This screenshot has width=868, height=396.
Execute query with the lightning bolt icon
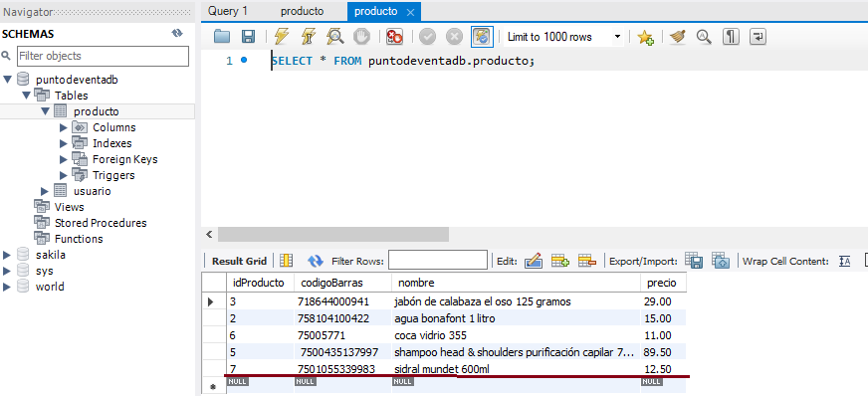click(282, 37)
